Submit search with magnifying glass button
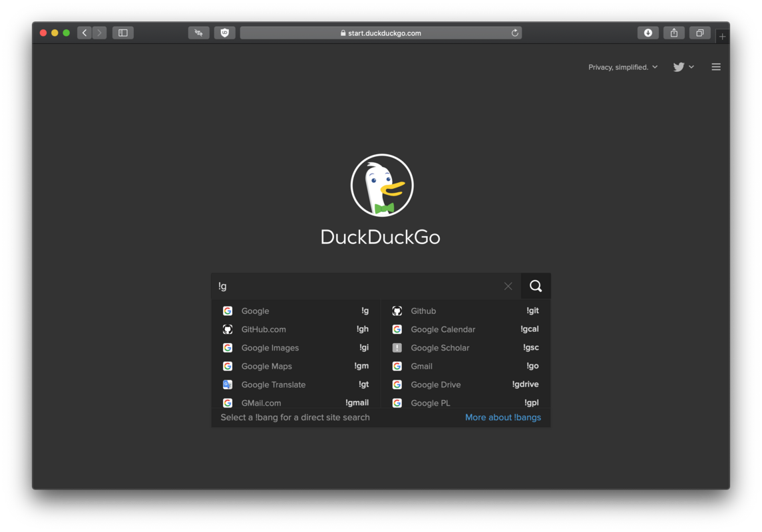The image size is (762, 532). click(x=536, y=286)
